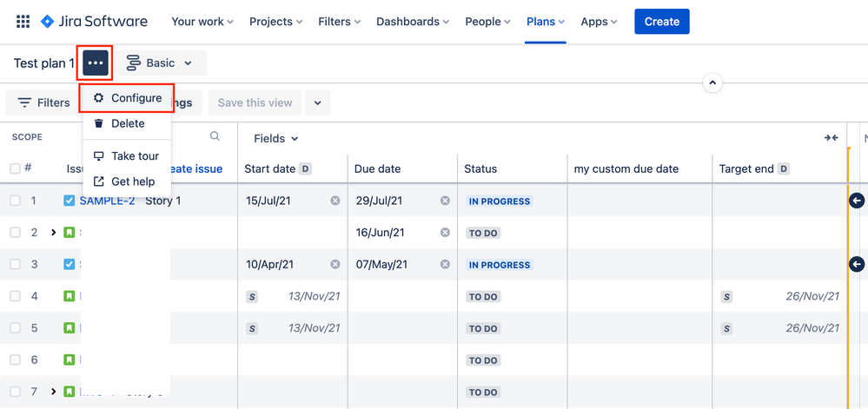Click the TO DO status in row 2
The width and height of the screenshot is (868, 409).
coord(483,234)
